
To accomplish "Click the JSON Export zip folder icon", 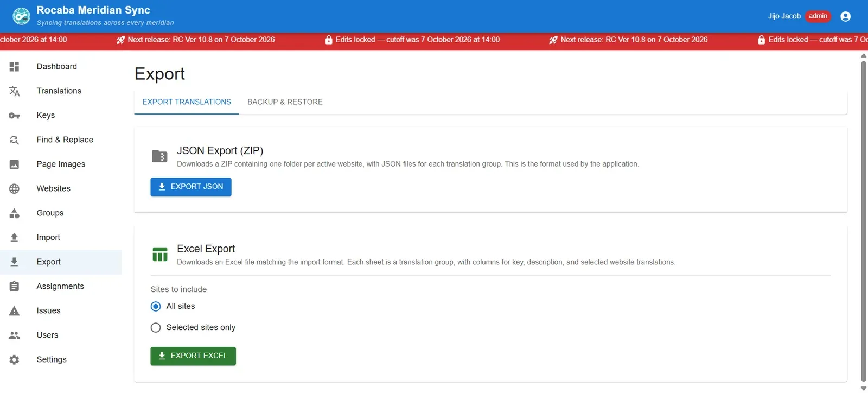I will [x=159, y=156].
